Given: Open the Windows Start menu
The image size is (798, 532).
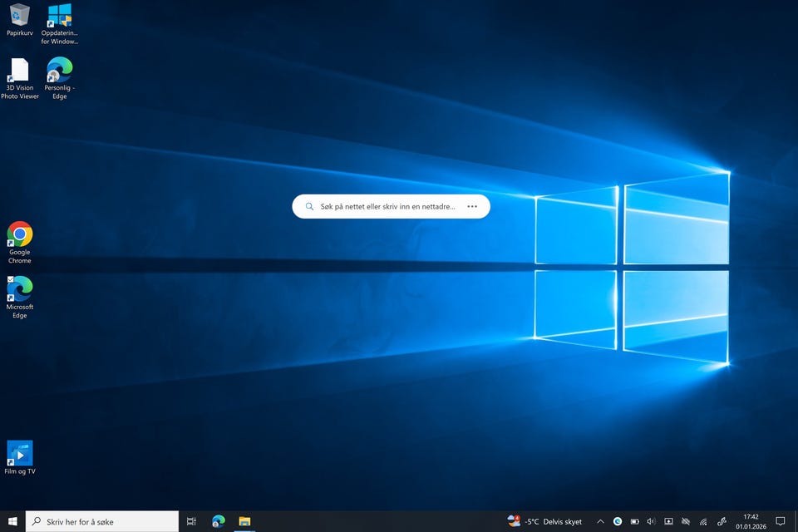Looking at the screenshot, I should (x=12, y=521).
